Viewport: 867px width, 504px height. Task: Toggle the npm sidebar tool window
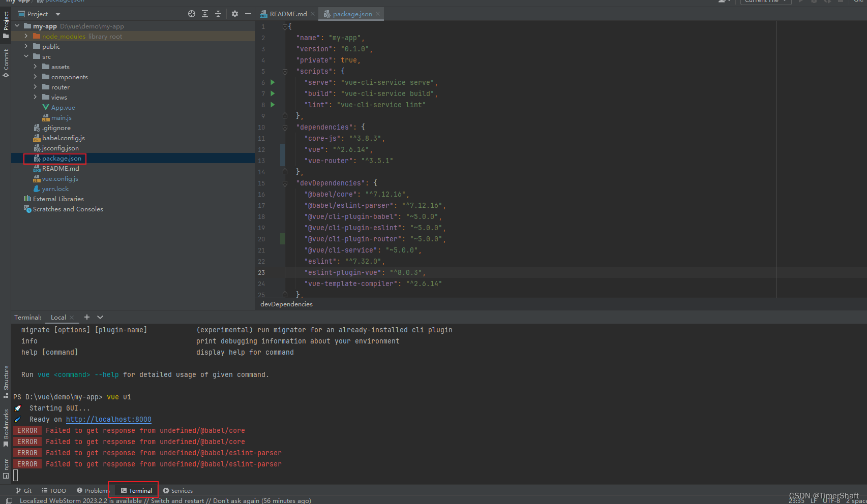click(x=6, y=469)
